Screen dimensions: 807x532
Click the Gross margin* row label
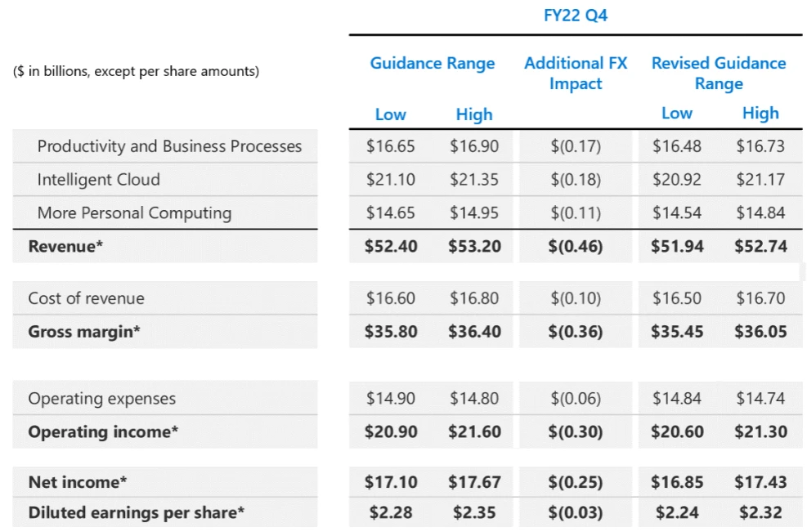(x=84, y=332)
